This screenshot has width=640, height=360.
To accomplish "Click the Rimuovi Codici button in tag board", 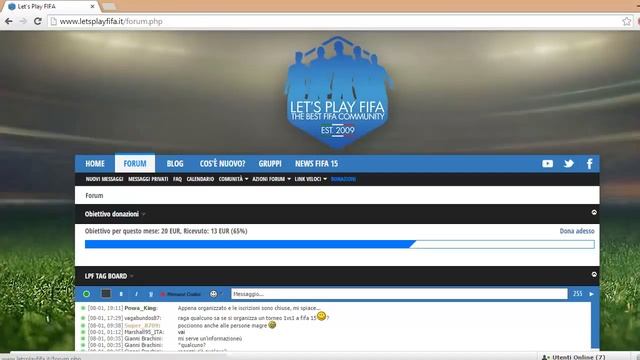I will [180, 294].
